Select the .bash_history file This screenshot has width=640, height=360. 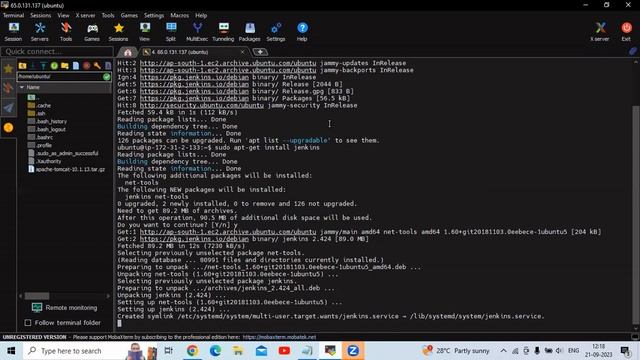tap(47, 121)
